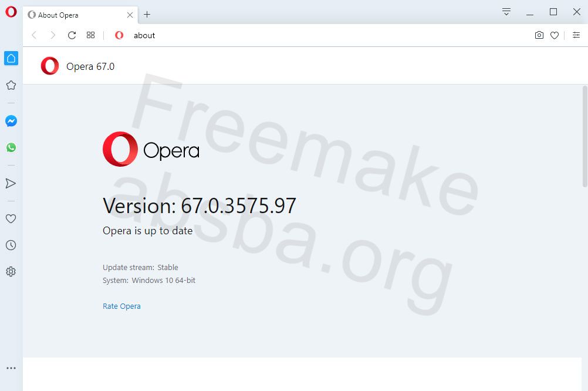The image size is (588, 391).
Task: Open the Easy Setup sliders icon
Action: 576,35
